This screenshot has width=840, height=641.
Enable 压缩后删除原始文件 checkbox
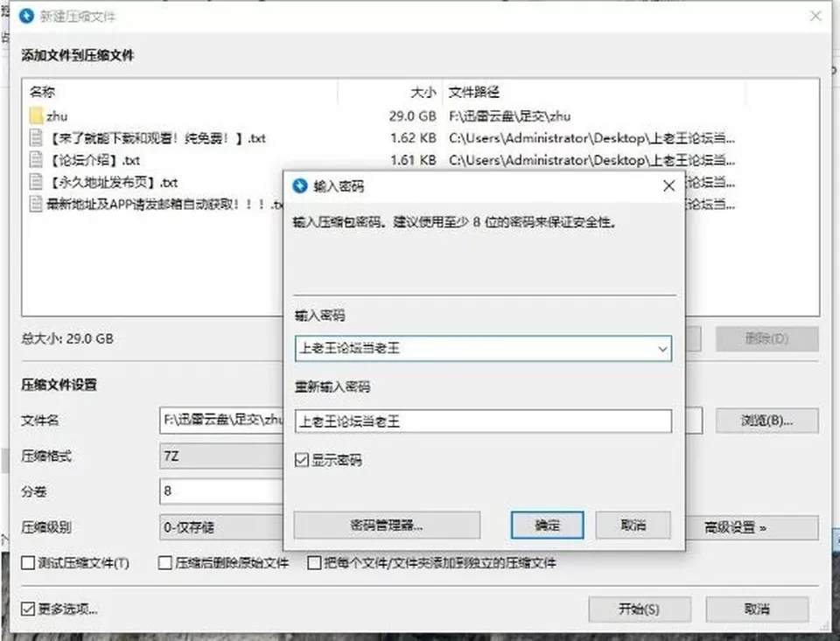[x=165, y=562]
